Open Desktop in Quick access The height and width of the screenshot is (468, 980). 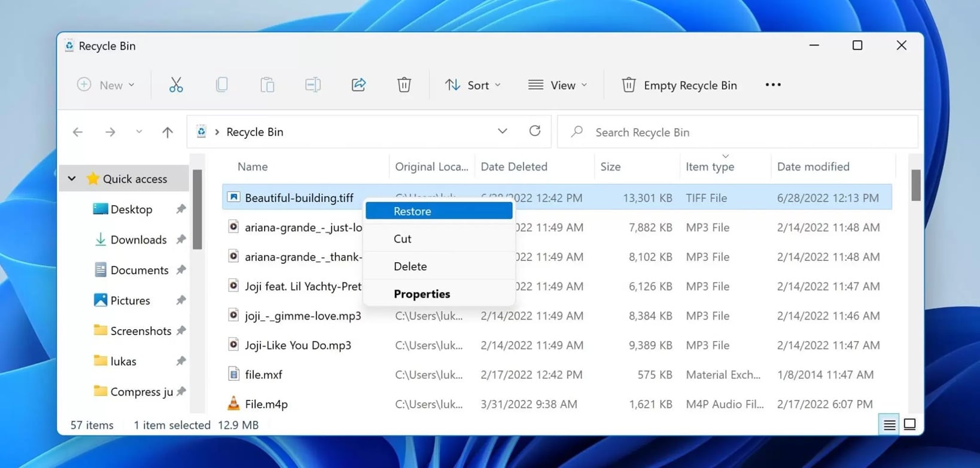[132, 209]
